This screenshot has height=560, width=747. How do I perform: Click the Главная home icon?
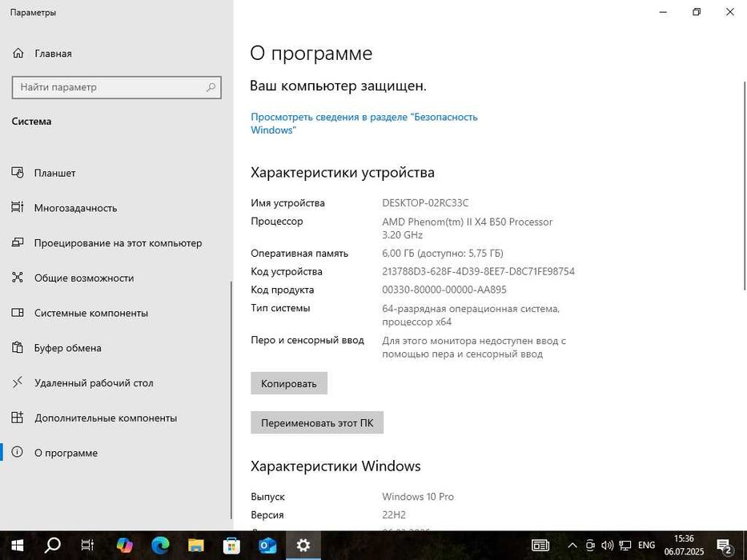[x=18, y=53]
